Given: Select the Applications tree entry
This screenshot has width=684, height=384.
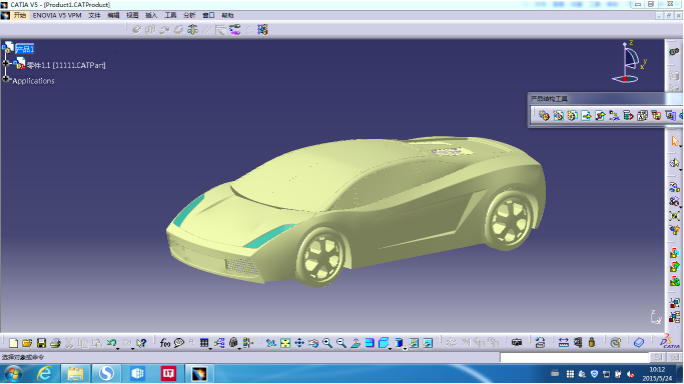Looking at the screenshot, I should [33, 81].
